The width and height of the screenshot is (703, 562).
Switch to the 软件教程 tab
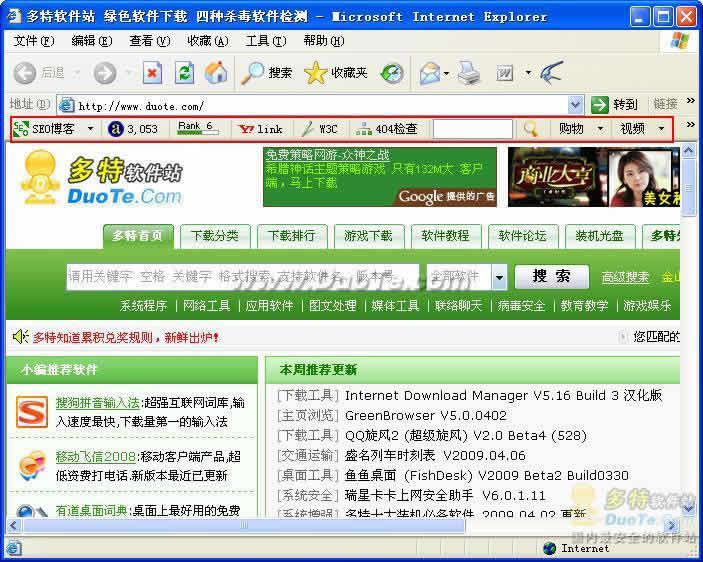coord(446,236)
